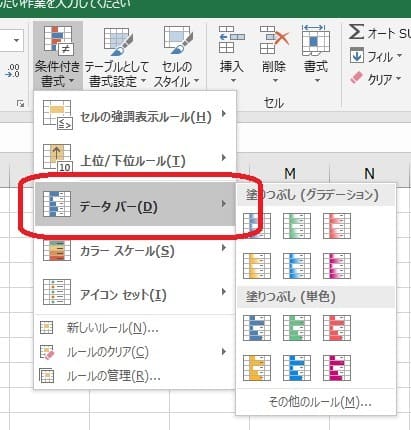Click the オート SUM sigma icon
The image size is (411, 430).
pos(356,32)
